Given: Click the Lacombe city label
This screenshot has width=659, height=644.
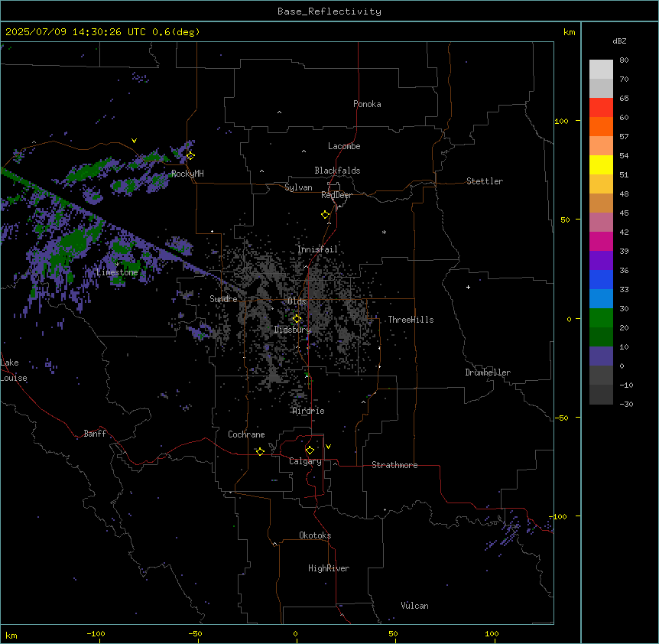Looking at the screenshot, I should [x=344, y=146].
